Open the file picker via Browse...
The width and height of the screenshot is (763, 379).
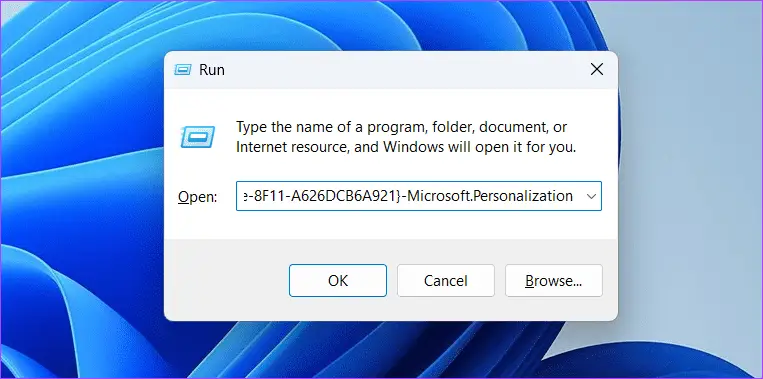[554, 281]
